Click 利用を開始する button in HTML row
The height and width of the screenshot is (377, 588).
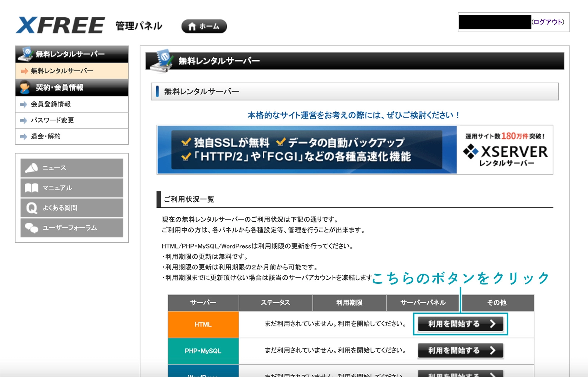(460, 324)
